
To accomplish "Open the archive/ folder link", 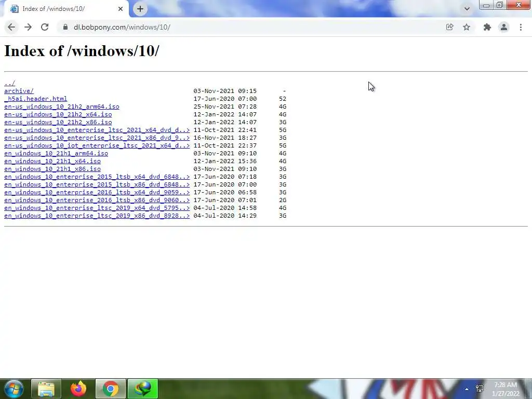I will click(19, 91).
